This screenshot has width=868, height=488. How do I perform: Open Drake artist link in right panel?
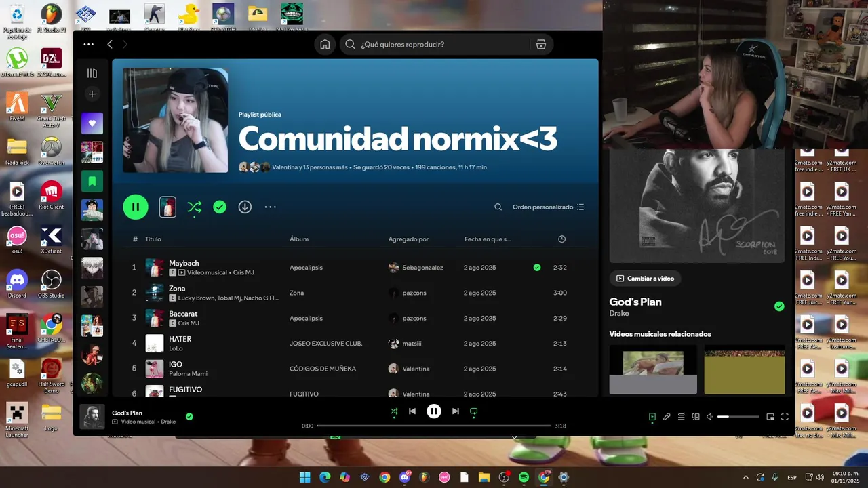tap(619, 314)
